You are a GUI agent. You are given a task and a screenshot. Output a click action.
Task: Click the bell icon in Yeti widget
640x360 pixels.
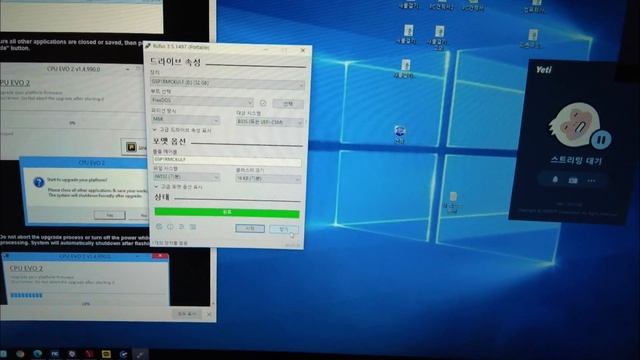[555, 180]
